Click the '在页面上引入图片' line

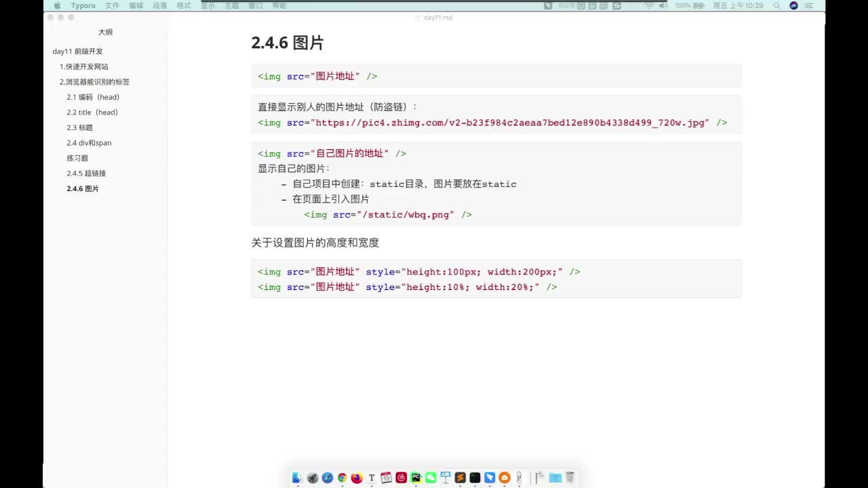click(x=325, y=199)
